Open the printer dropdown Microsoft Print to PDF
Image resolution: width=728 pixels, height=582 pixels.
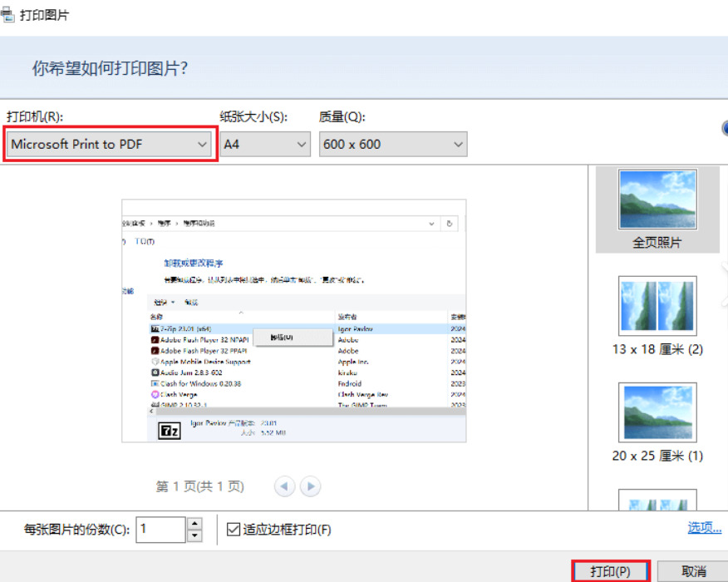[110, 144]
